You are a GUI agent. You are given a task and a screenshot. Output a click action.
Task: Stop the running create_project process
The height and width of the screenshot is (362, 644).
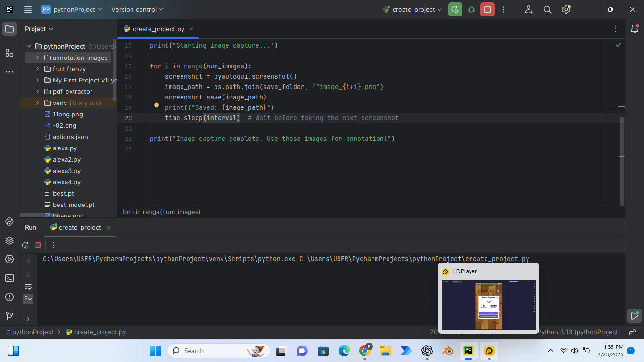click(x=487, y=9)
